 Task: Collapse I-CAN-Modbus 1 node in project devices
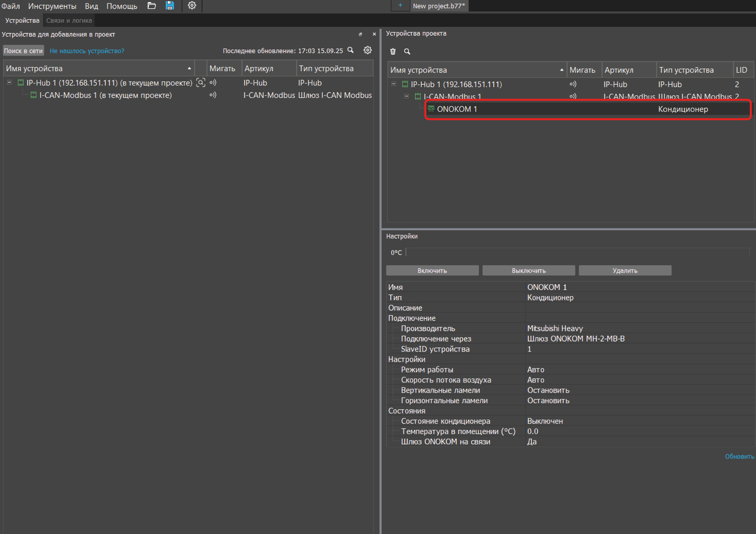407,96
